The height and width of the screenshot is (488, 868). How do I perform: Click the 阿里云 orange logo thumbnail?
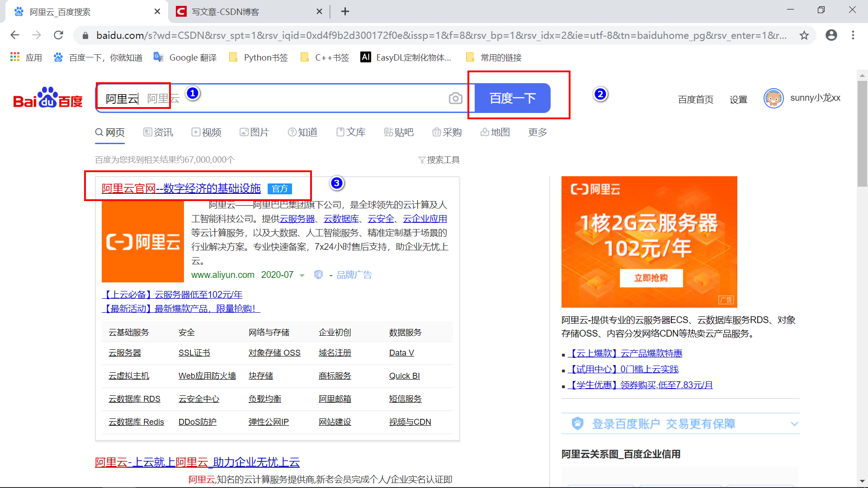click(143, 242)
